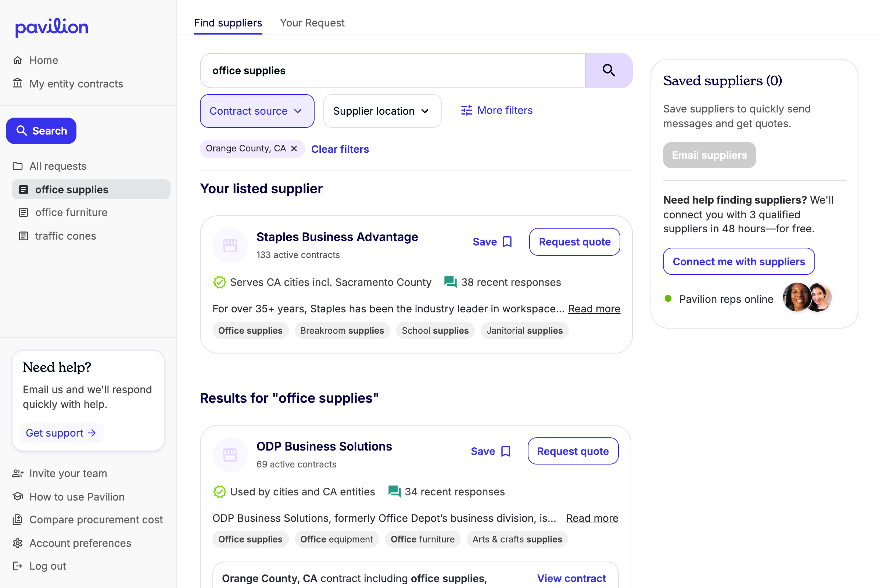
Task: Click the Staples storefront logo icon
Action: [230, 245]
